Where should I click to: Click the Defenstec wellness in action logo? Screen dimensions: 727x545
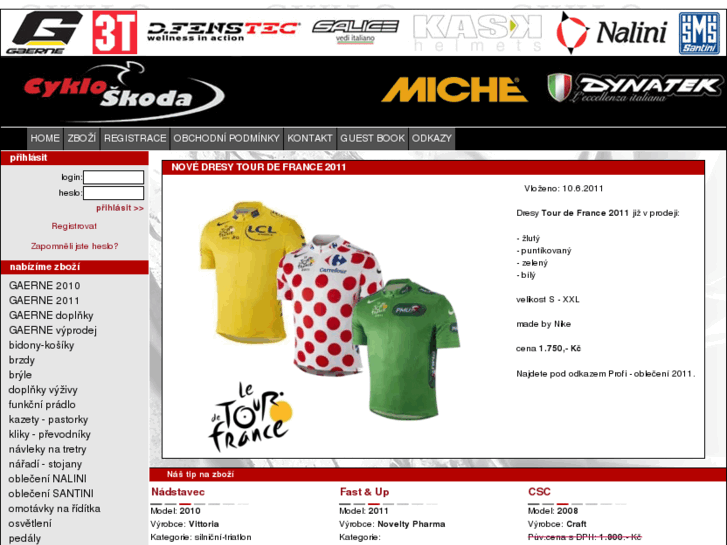tap(223, 32)
